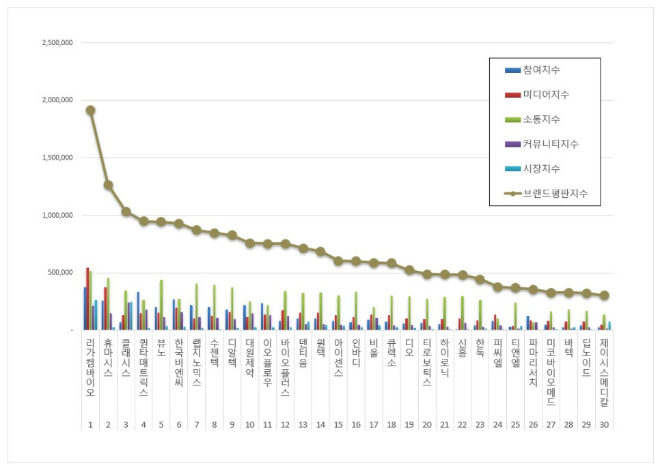
Task: Click rank number 30 on x-axis
Action: pos(605,425)
